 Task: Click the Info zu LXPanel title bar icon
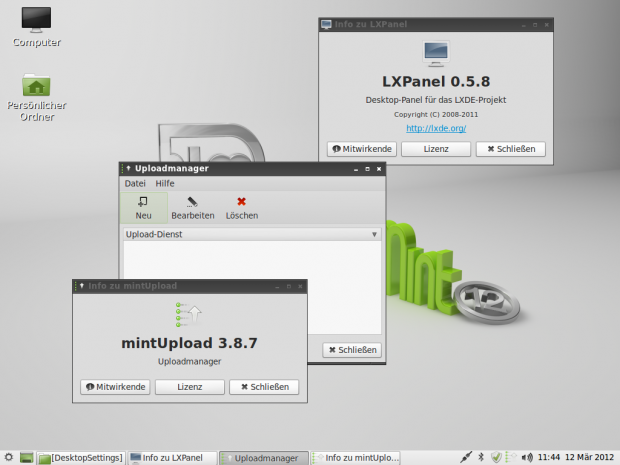[326, 25]
